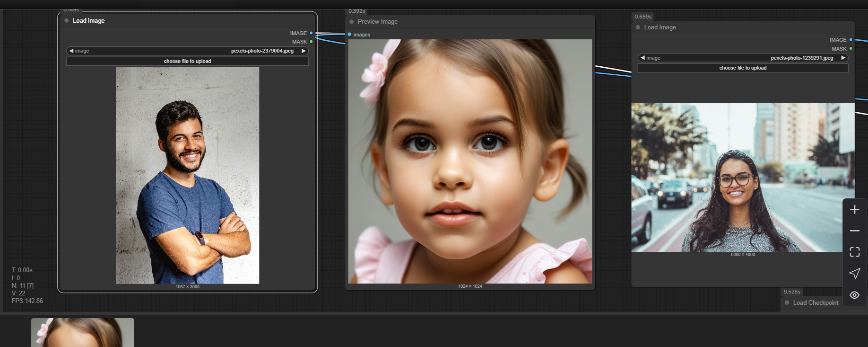Viewport: 868px width, 347px height.
Task: Click the Load Checkpoint node title
Action: pos(816,303)
